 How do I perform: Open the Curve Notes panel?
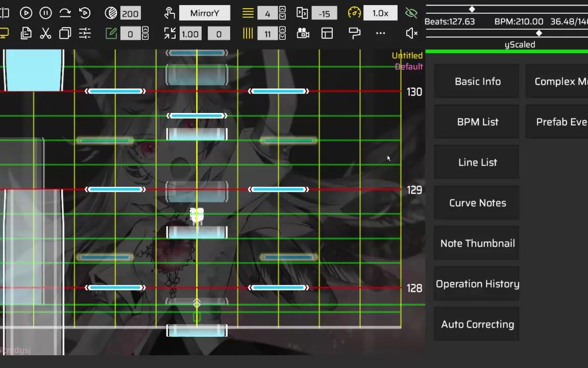pos(477,203)
